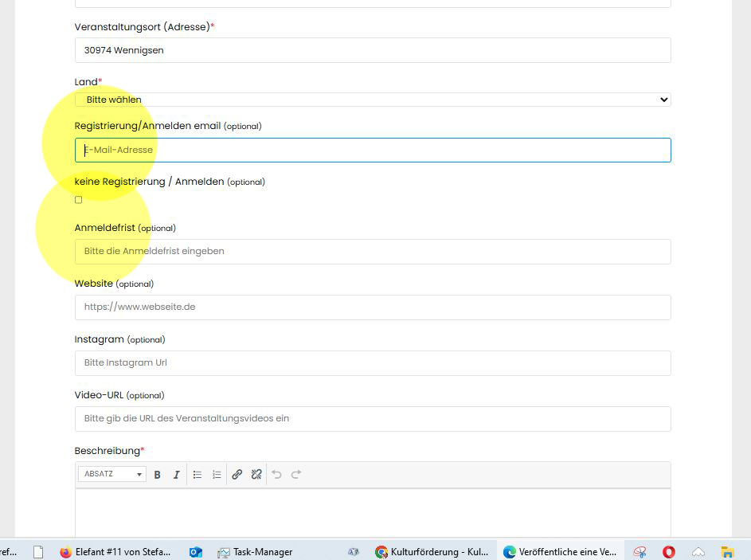Click the Anmeldefrist input field
Viewport: 751px width, 560px height.
(x=373, y=252)
